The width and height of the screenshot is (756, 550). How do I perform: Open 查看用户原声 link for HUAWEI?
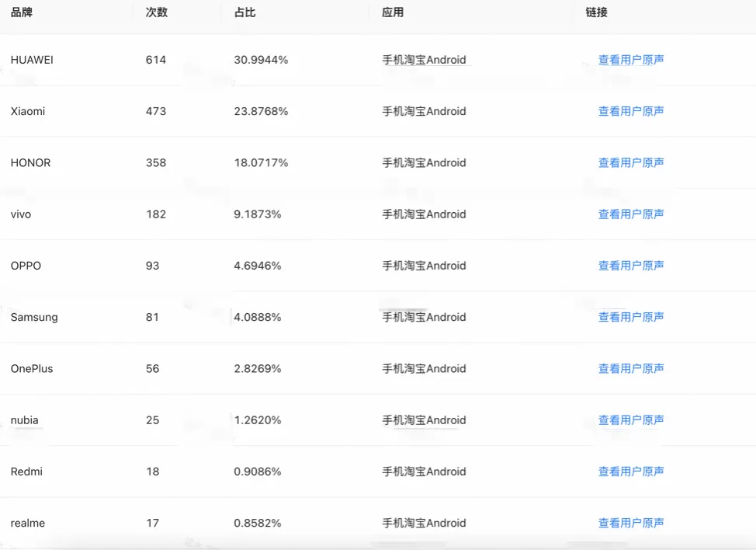(631, 60)
